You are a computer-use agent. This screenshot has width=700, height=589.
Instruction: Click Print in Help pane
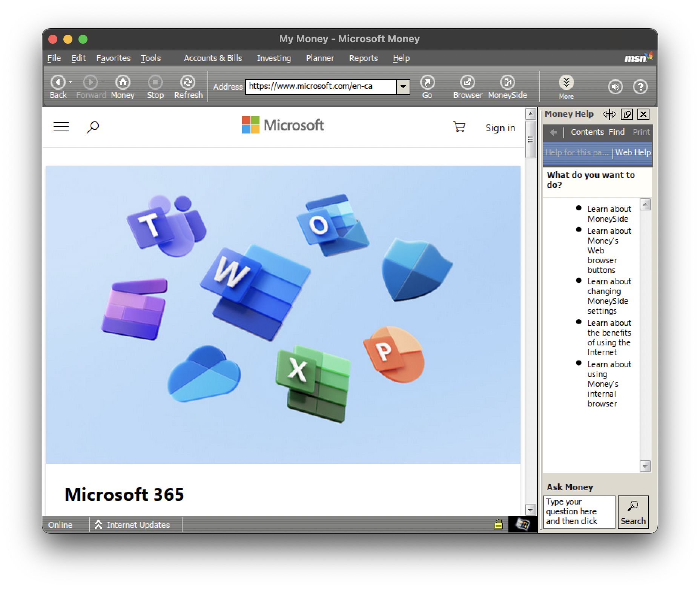(x=641, y=132)
